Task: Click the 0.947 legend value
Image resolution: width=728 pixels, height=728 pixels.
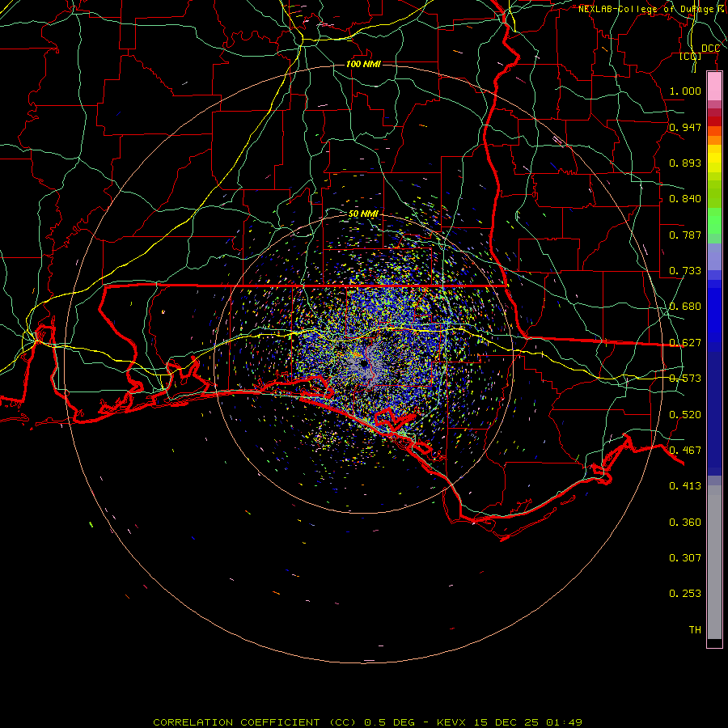Action: pos(685,127)
